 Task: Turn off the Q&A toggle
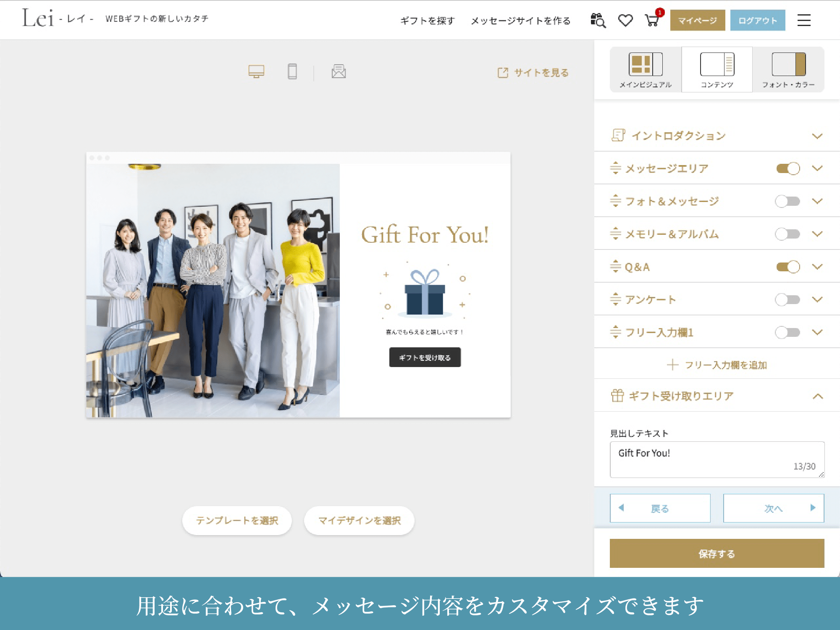click(788, 267)
